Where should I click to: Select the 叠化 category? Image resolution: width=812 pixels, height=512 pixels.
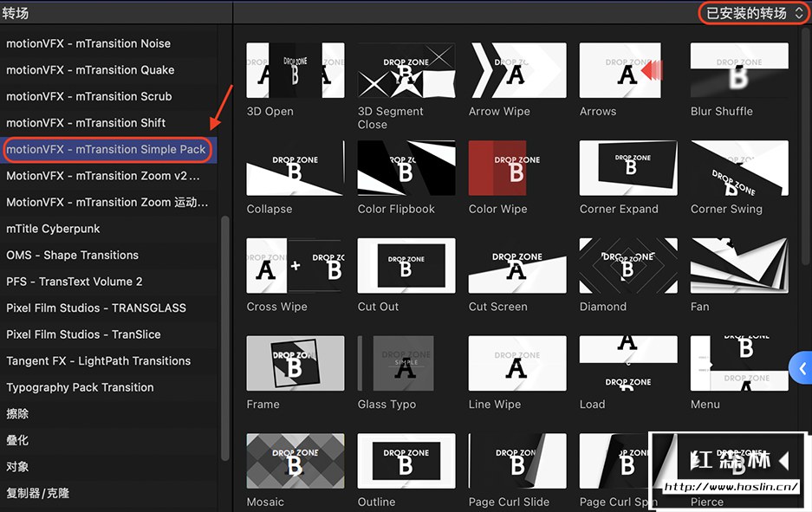[108, 440]
